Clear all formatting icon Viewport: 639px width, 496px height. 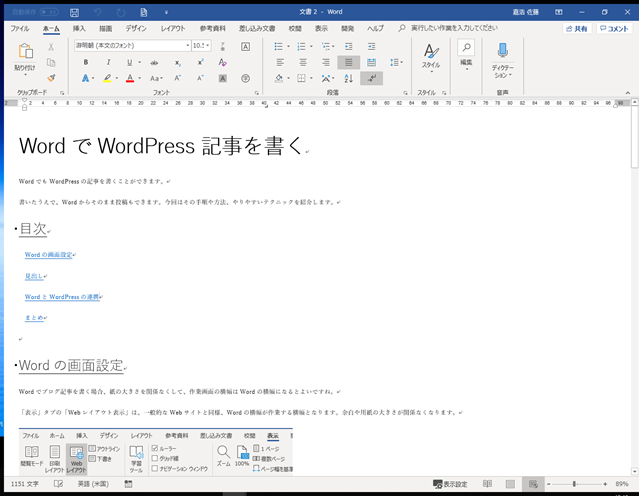coord(223,62)
